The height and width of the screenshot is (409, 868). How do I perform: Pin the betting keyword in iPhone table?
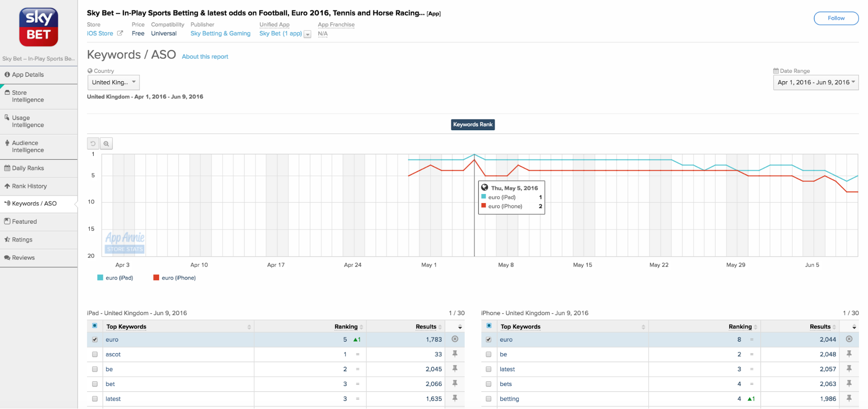(x=848, y=398)
